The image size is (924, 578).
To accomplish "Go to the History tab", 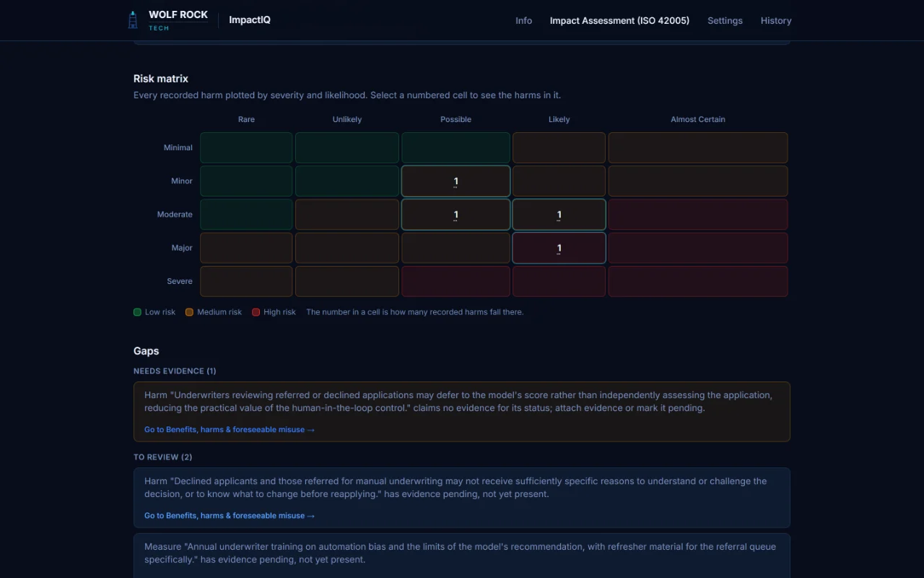I will coord(776,20).
